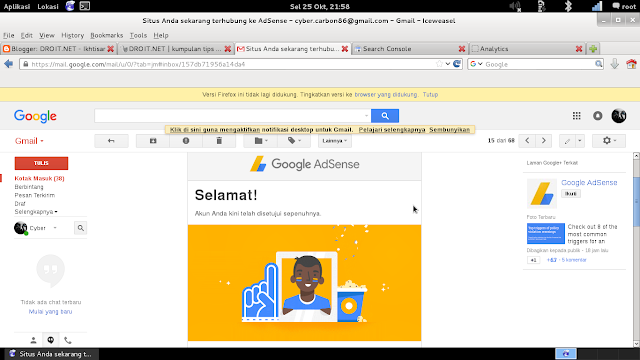Screen dimensions: 640x360
Task: Open the search engine selector dropdown
Action: pos(476,64)
